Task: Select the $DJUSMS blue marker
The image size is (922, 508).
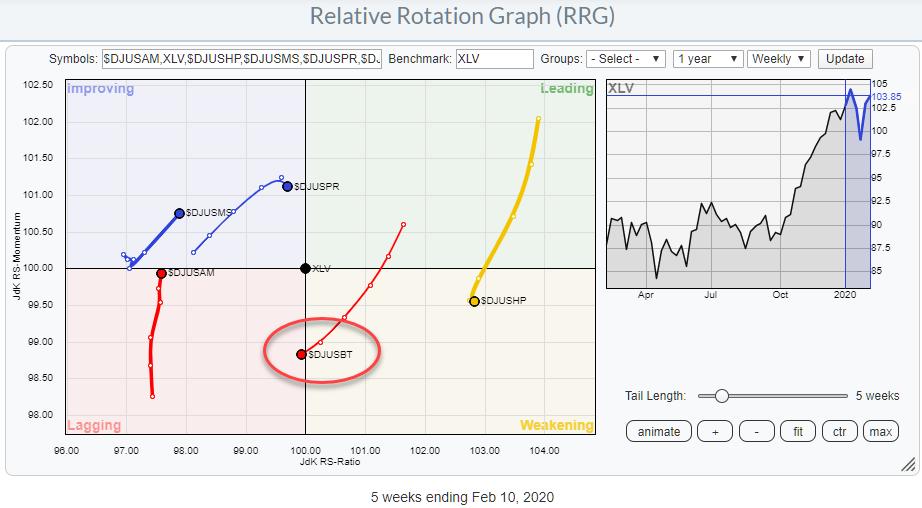Action: (179, 213)
